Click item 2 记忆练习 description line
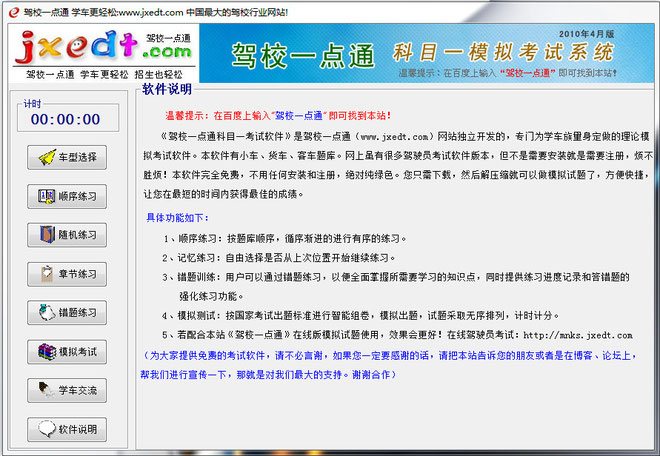 coord(279,258)
